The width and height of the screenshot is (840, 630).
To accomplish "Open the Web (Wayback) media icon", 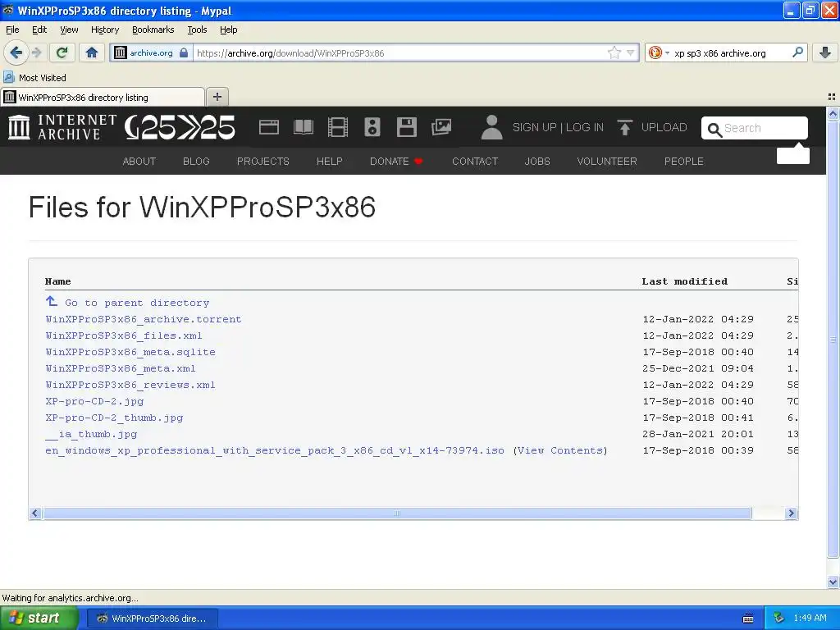I will coord(269,127).
